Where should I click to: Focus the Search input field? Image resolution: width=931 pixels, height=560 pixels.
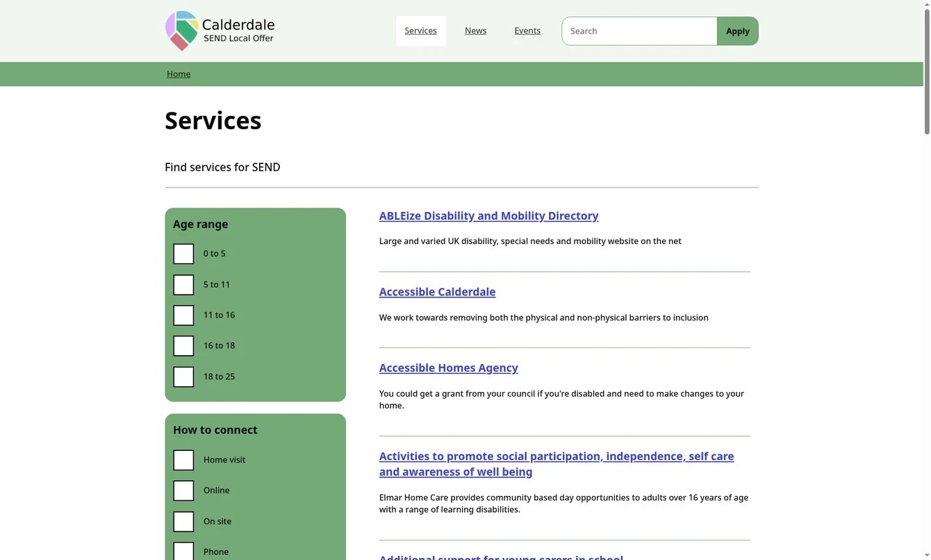point(639,31)
